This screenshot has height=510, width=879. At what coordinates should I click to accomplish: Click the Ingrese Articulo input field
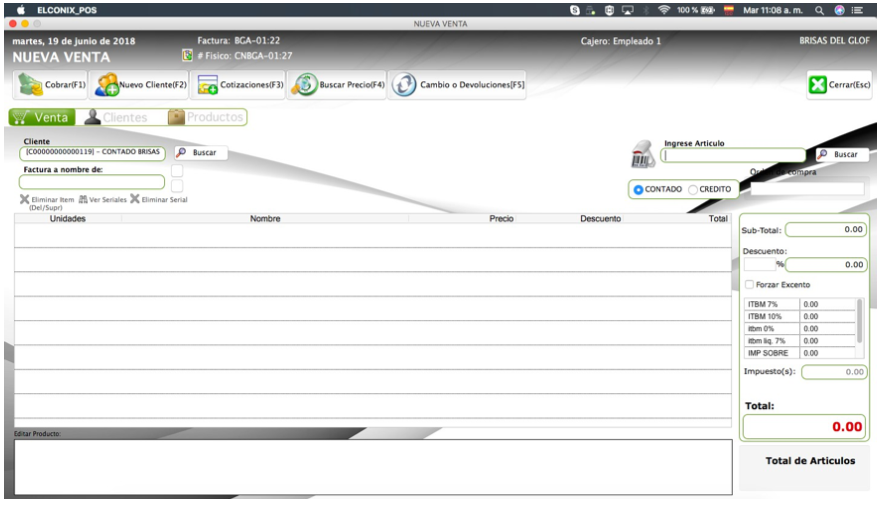[x=733, y=155]
